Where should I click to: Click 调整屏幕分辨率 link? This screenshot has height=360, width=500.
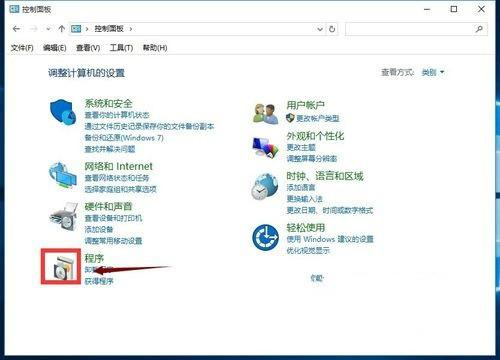[x=312, y=158]
